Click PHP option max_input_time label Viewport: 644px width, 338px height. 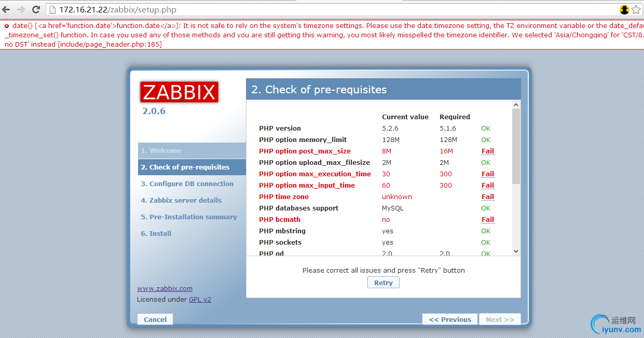307,186
